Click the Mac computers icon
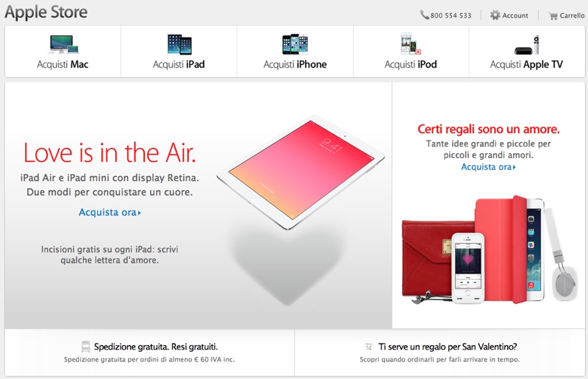Screen dimensions: 588x379 click(64, 44)
